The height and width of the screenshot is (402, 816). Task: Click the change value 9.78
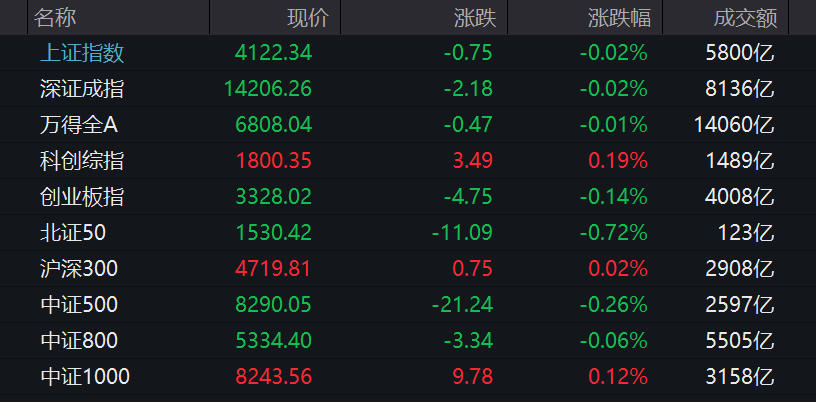click(473, 376)
